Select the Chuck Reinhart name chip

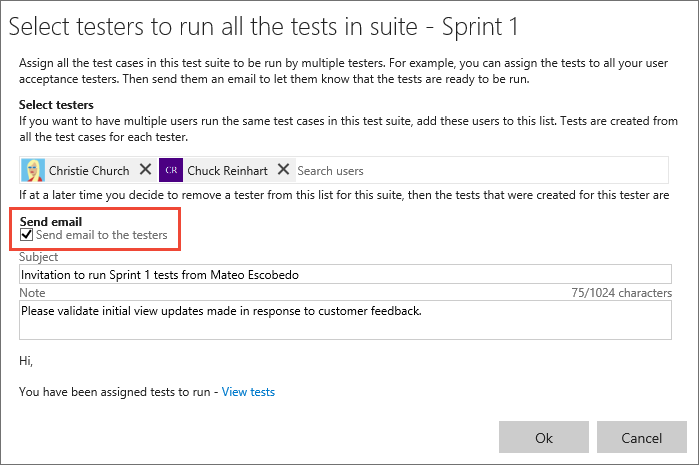point(229,171)
